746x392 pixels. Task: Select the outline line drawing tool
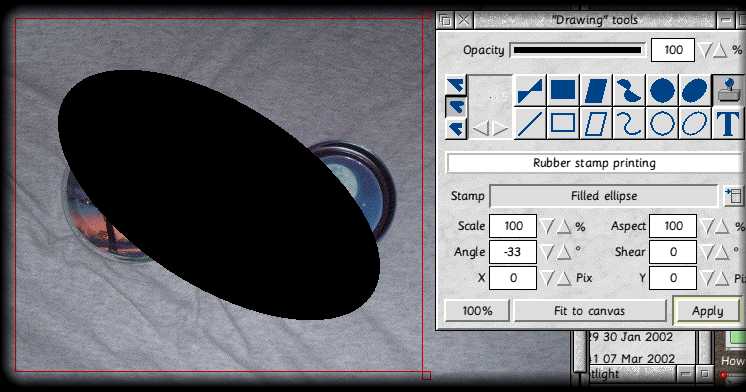pos(530,123)
